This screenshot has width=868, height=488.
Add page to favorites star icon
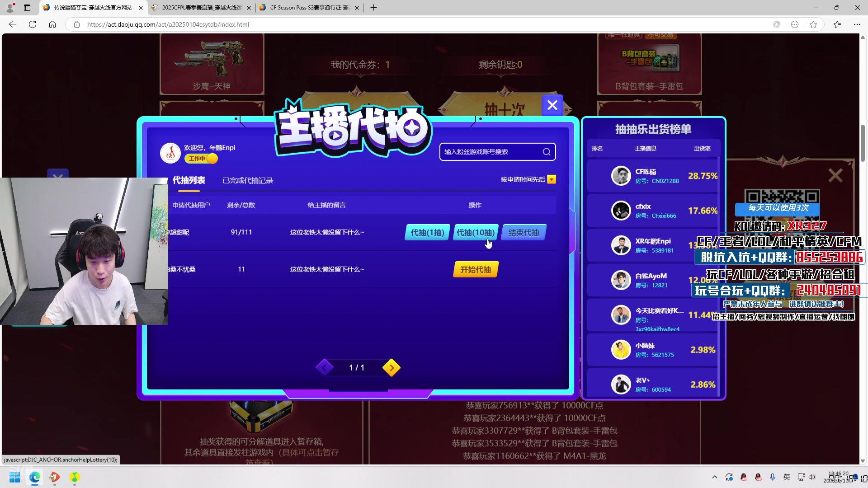point(813,24)
